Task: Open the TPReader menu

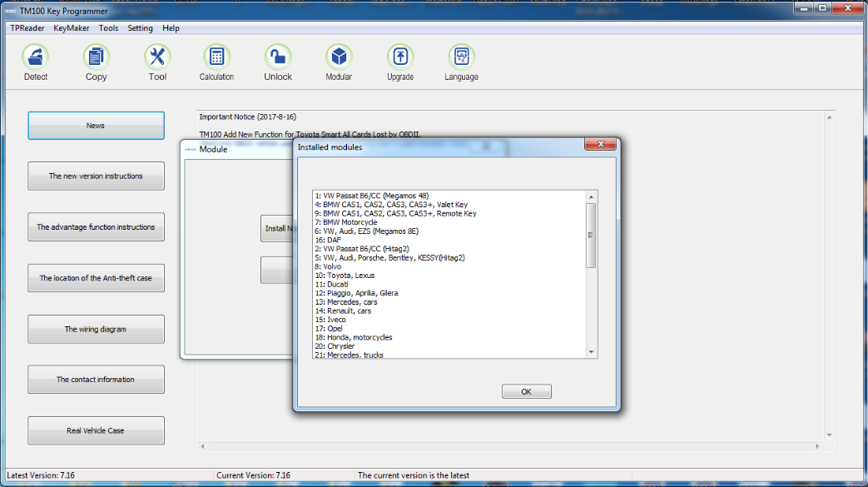Action: click(x=27, y=28)
